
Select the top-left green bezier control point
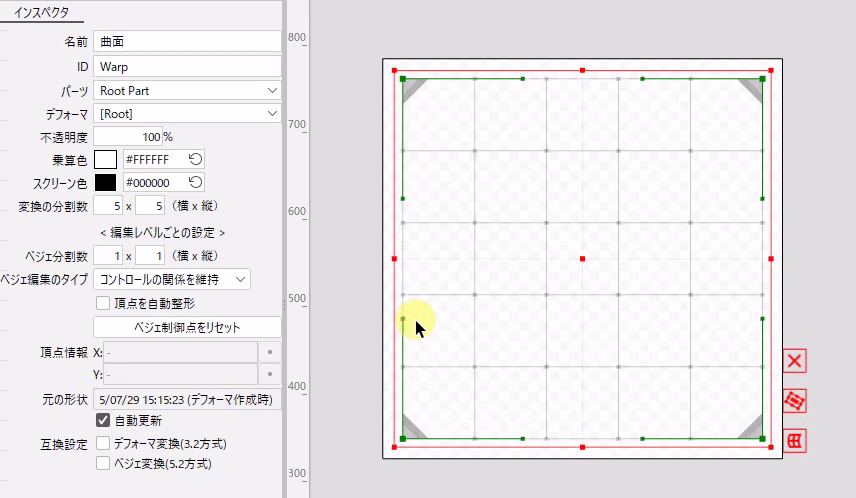(x=402, y=77)
